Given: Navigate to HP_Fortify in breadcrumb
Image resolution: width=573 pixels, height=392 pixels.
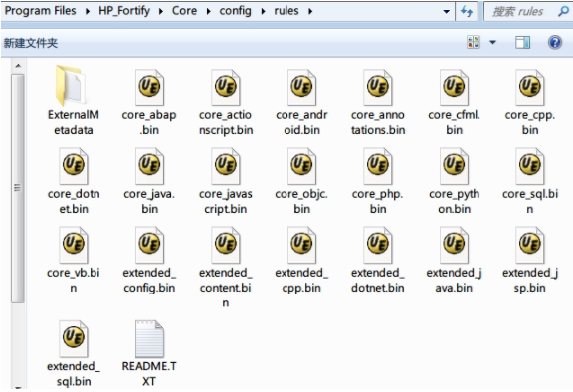Looking at the screenshot, I should click(124, 11).
